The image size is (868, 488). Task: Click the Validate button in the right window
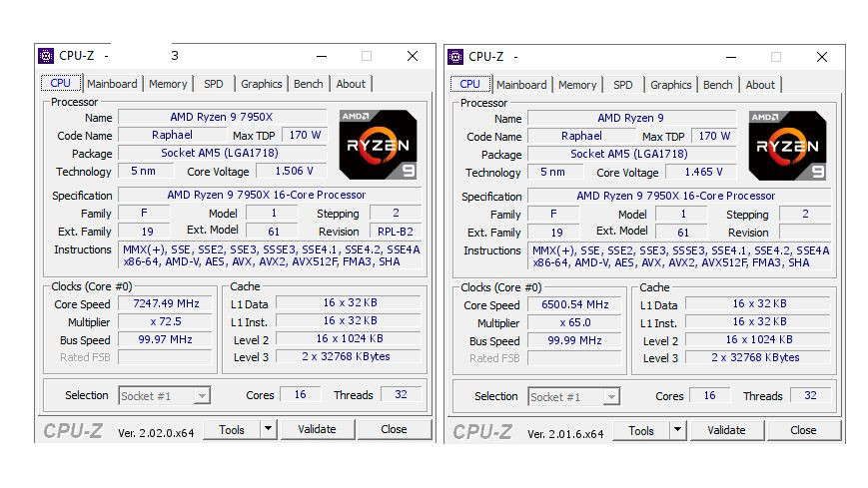tap(727, 430)
